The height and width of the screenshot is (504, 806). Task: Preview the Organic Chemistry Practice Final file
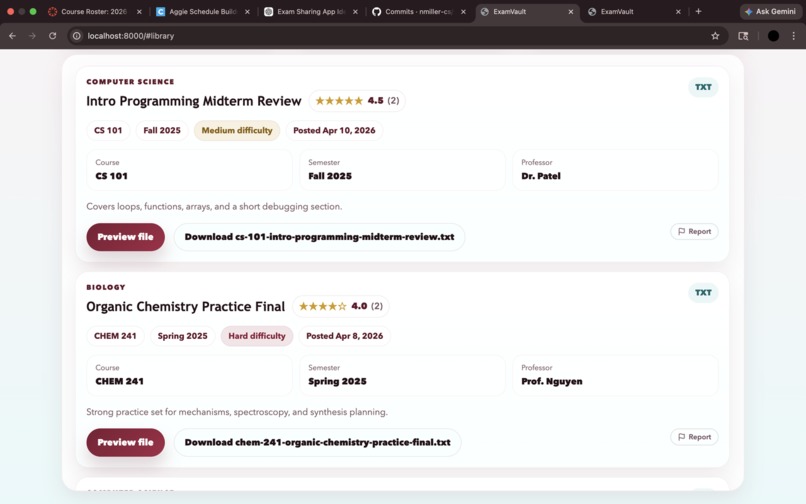[125, 442]
